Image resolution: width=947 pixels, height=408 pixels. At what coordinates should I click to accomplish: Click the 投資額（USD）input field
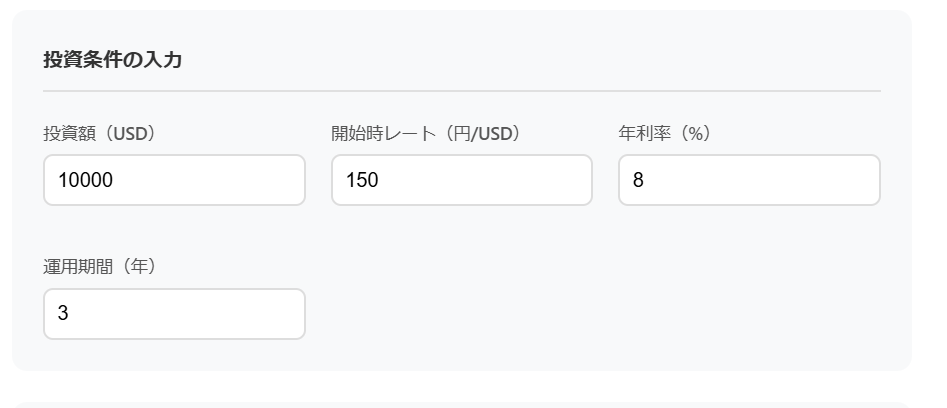[x=174, y=180]
